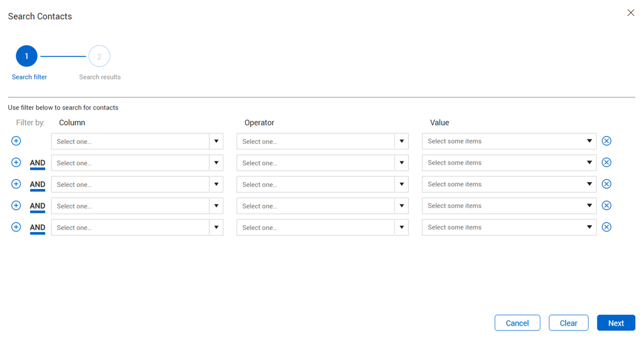Toggle the AND operator on second row
The width and height of the screenshot is (644, 338).
coord(38,163)
